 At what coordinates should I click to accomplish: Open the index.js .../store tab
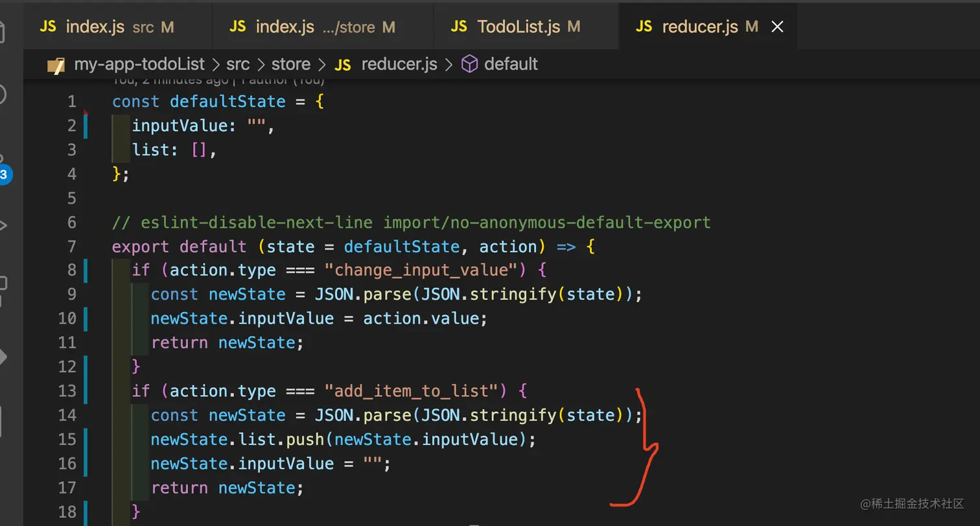click(322, 27)
